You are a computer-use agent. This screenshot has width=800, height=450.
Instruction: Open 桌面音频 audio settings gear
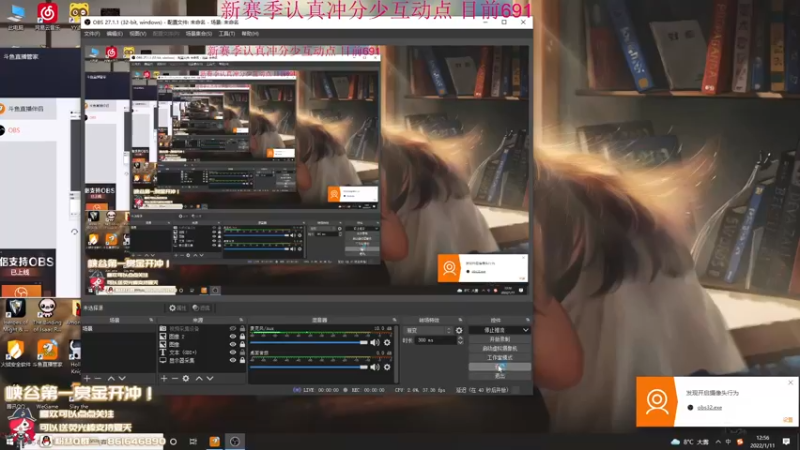point(387,367)
